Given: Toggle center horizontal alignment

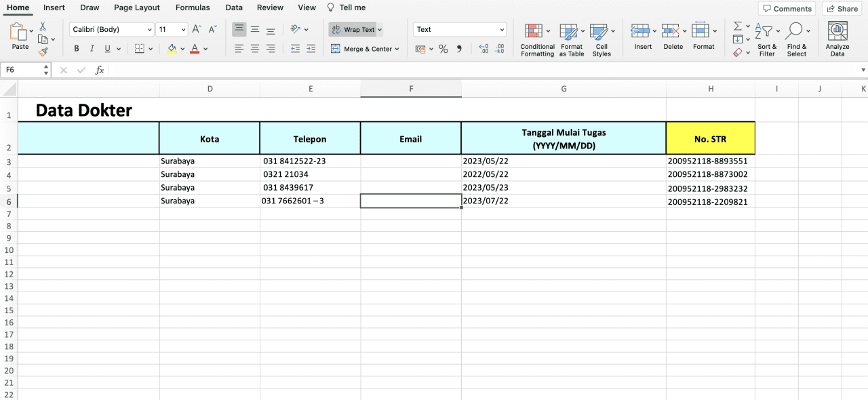Looking at the screenshot, I should click(x=255, y=49).
